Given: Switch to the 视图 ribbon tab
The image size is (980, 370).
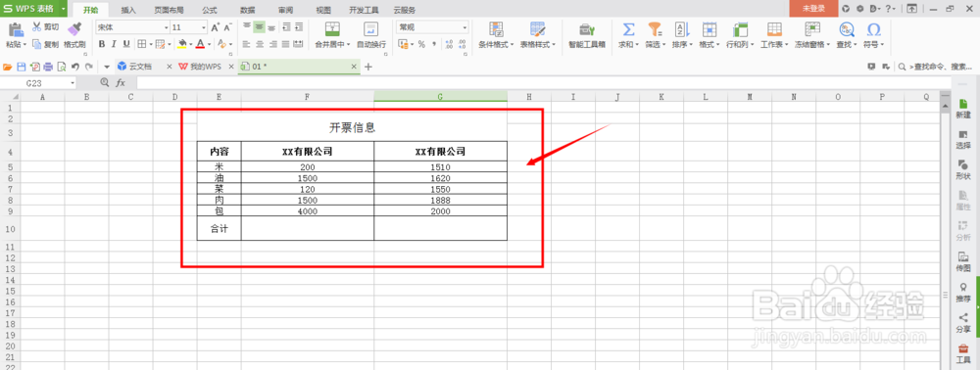Looking at the screenshot, I should tap(323, 10).
